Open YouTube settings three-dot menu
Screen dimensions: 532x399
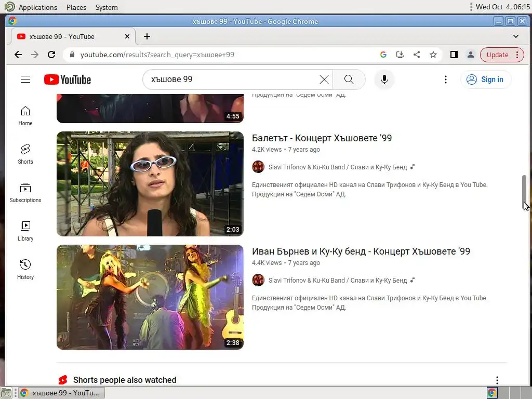[445, 79]
